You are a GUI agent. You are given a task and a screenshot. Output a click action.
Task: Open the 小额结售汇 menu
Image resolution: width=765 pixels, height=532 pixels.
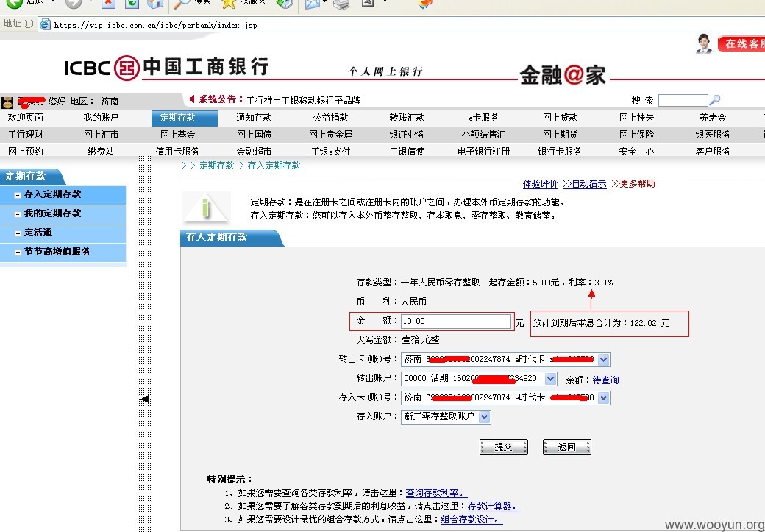click(483, 134)
